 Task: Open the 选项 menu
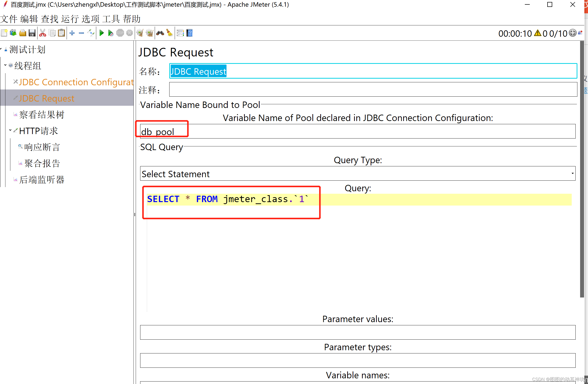(90, 19)
